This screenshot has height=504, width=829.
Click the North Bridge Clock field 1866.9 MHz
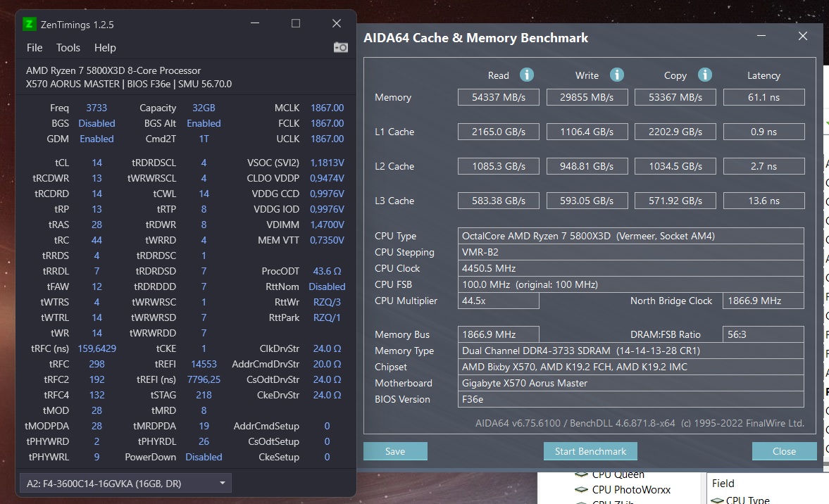[x=763, y=301]
